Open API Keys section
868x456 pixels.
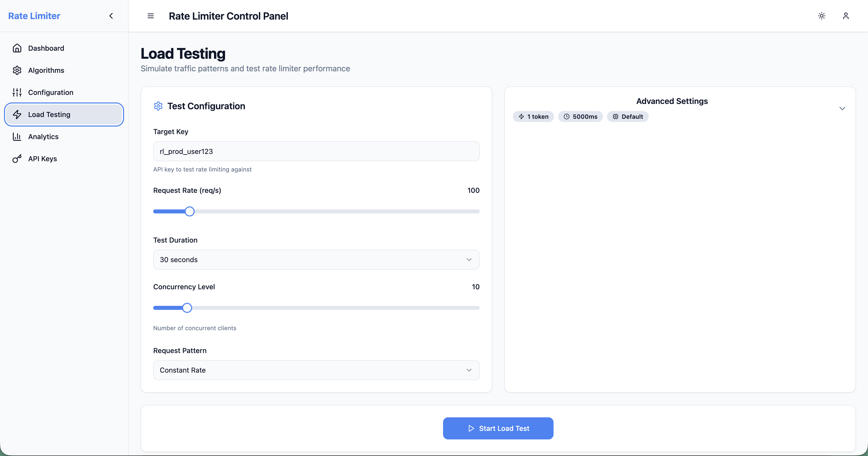tap(64, 159)
